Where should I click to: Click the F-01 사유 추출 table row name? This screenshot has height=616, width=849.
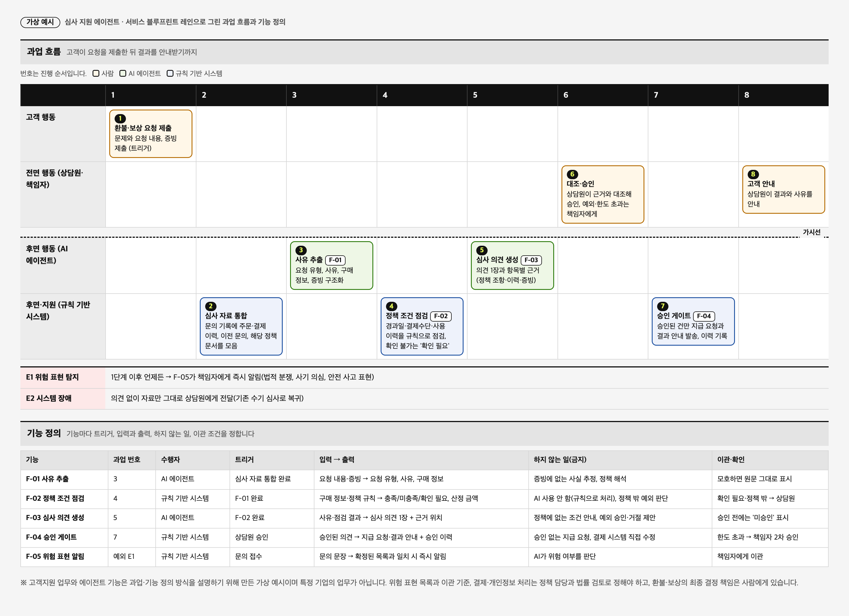tap(47, 479)
